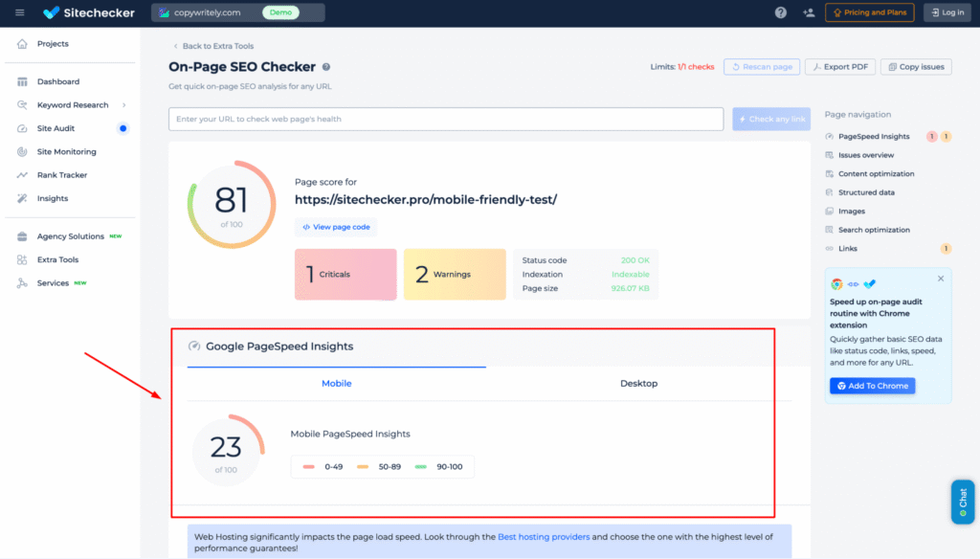This screenshot has height=559, width=980.
Task: Click the Dashboard icon in sidebar
Action: pyautogui.click(x=23, y=82)
